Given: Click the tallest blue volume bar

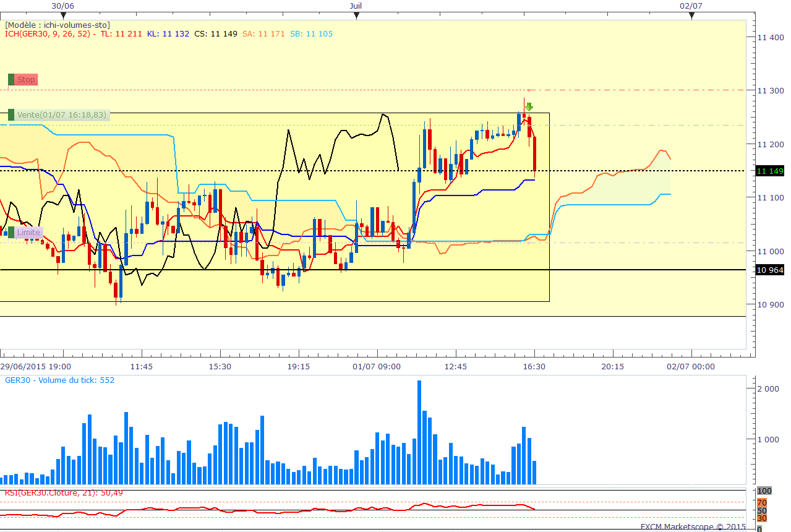Looking at the screenshot, I should coord(419,432).
